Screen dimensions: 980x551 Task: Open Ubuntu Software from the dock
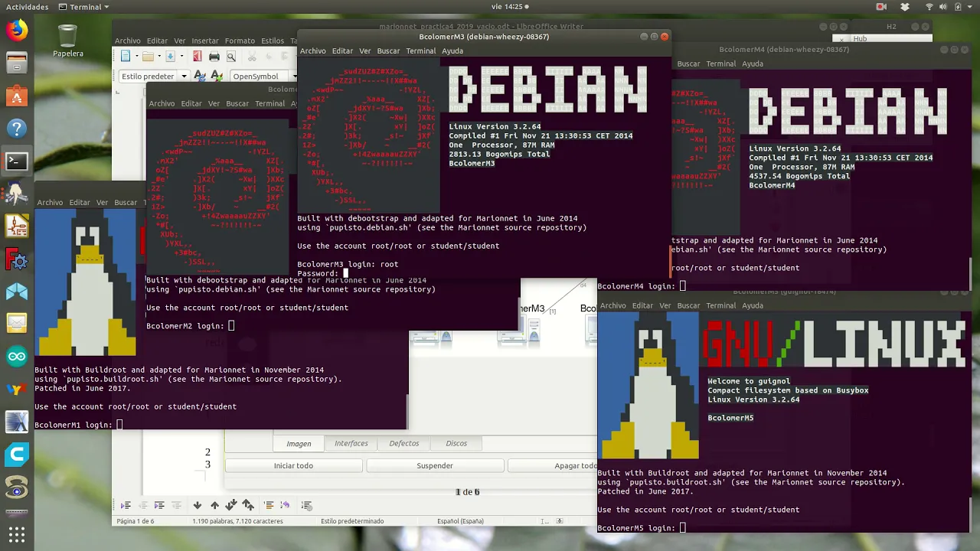17,96
